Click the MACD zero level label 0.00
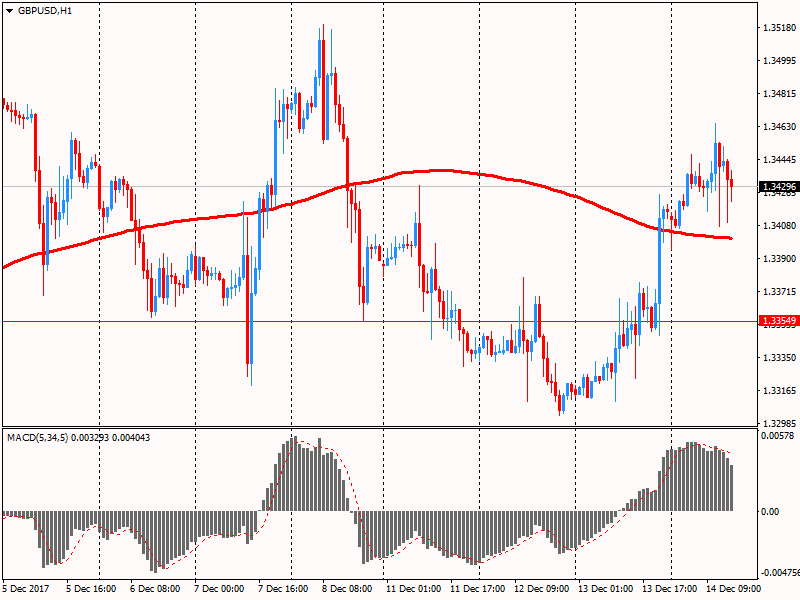Image resolution: width=800 pixels, height=600 pixels. [x=770, y=512]
